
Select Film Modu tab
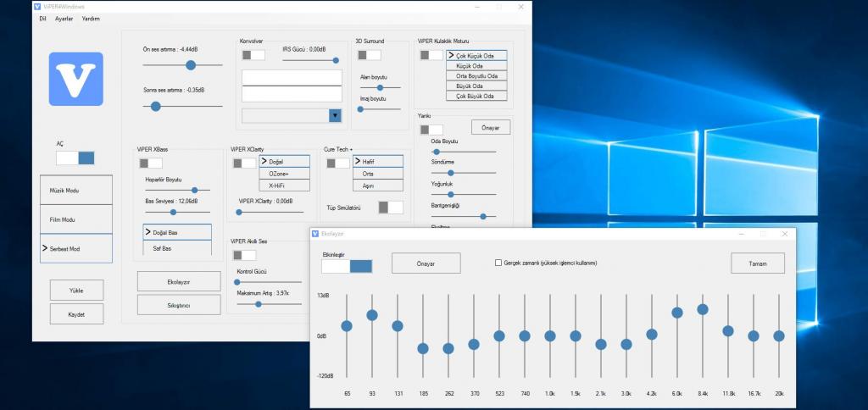[76, 219]
